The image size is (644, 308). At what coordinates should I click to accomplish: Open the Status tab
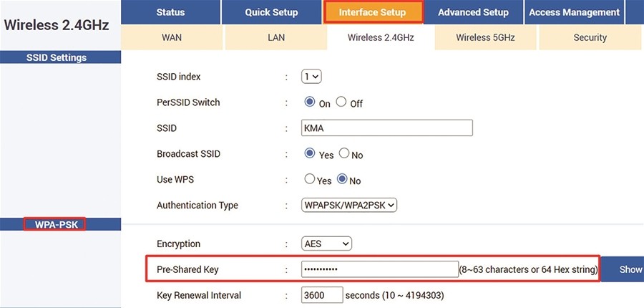click(170, 12)
